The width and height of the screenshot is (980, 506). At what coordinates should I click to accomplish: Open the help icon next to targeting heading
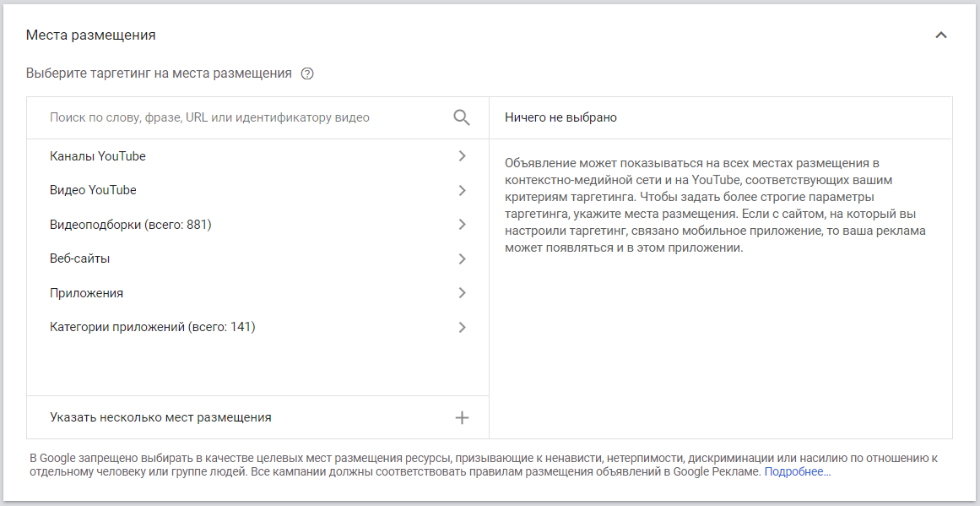tap(307, 73)
